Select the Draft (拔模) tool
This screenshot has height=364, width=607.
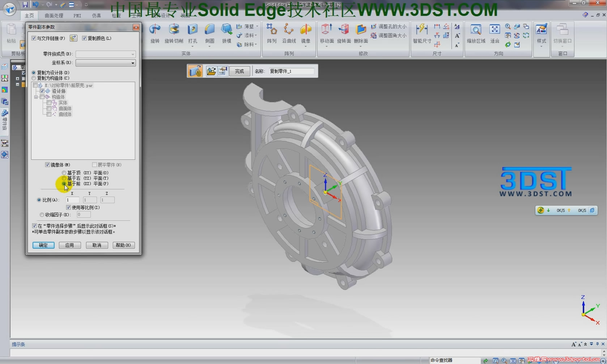(227, 34)
